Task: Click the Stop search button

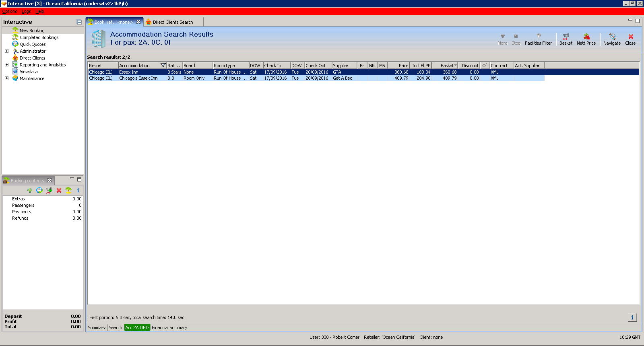Action: click(516, 39)
